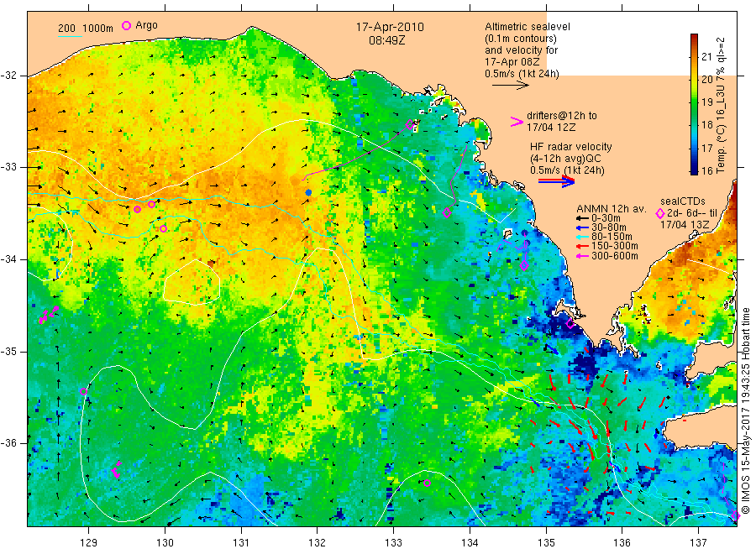The width and height of the screenshot is (756, 554).
Task: Click the 'drifters@12h to' legend text
Action: [x=562, y=116]
